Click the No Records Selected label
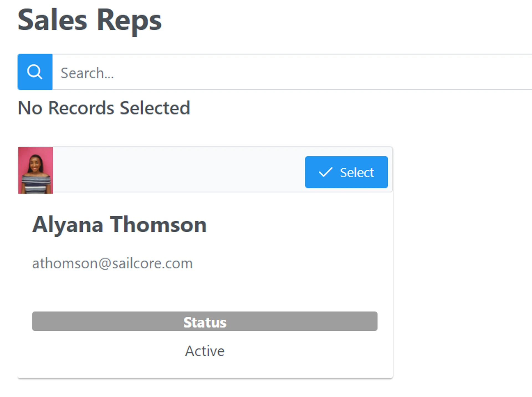 click(104, 108)
